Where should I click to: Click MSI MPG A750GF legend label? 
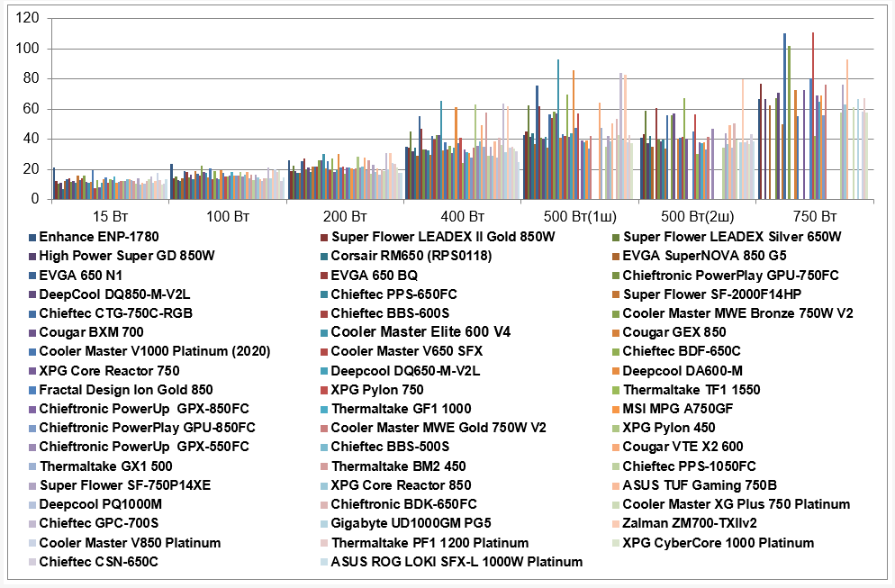tap(677, 409)
